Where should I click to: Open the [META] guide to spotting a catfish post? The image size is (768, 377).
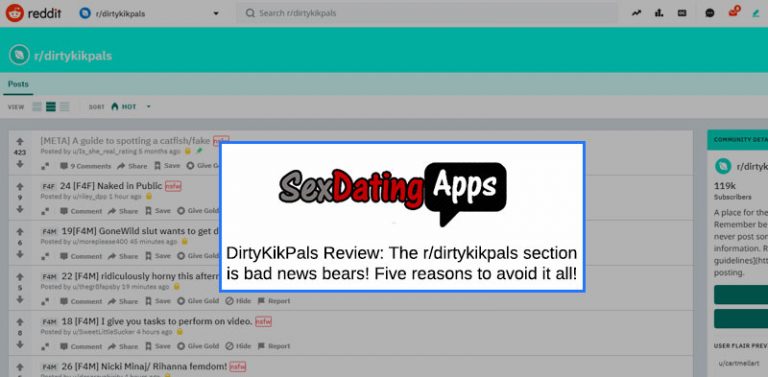(x=125, y=141)
